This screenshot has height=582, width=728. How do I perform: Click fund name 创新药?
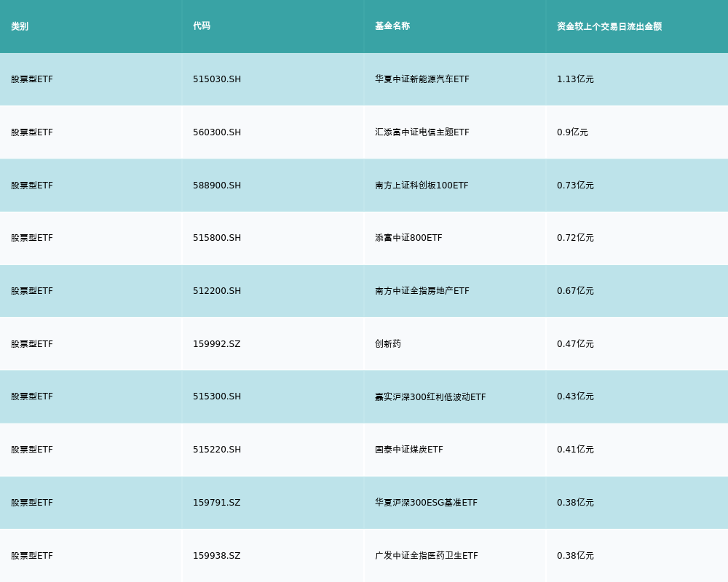tap(388, 344)
